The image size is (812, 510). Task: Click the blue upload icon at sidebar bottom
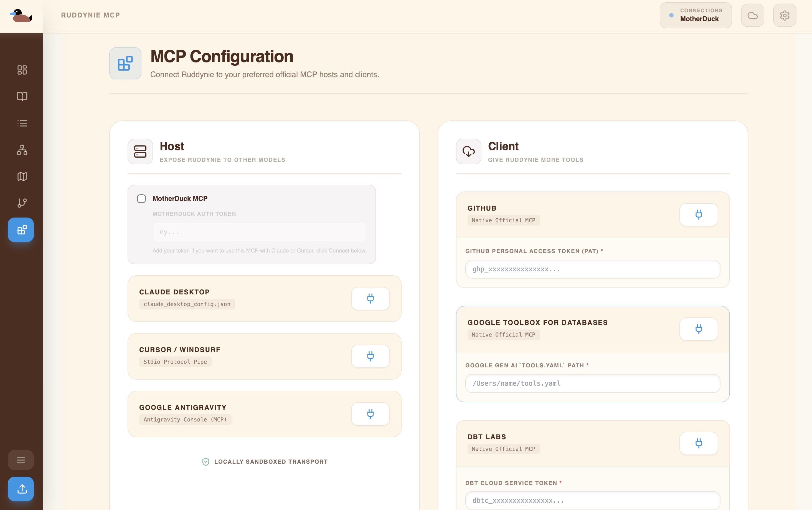[x=21, y=489]
